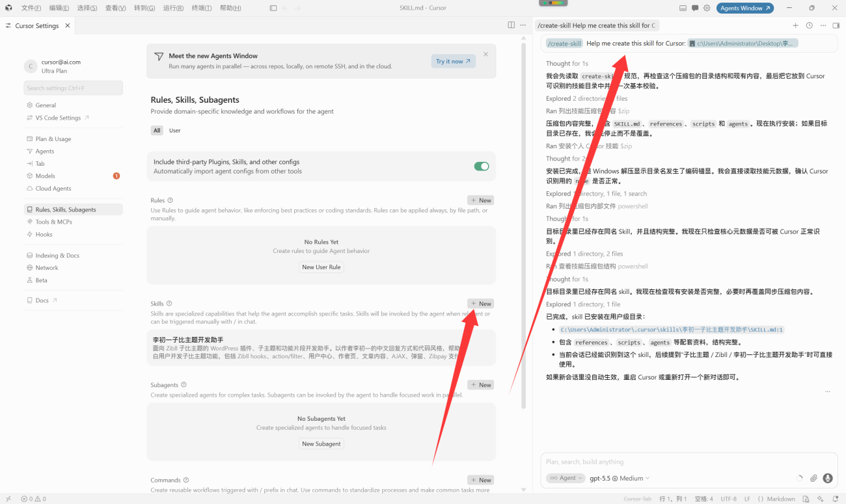Open Cloud Agents settings
The width and height of the screenshot is (846, 504).
(x=74, y=189)
